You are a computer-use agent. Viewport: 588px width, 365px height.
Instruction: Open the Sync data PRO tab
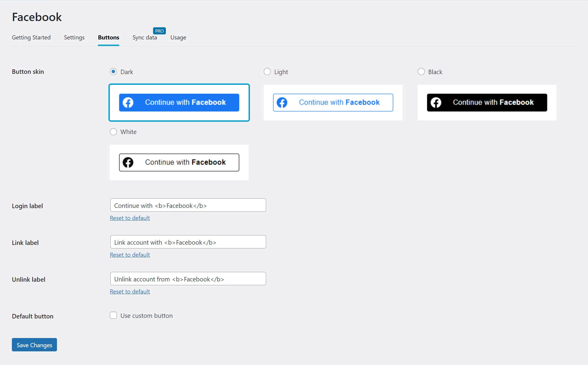145,37
